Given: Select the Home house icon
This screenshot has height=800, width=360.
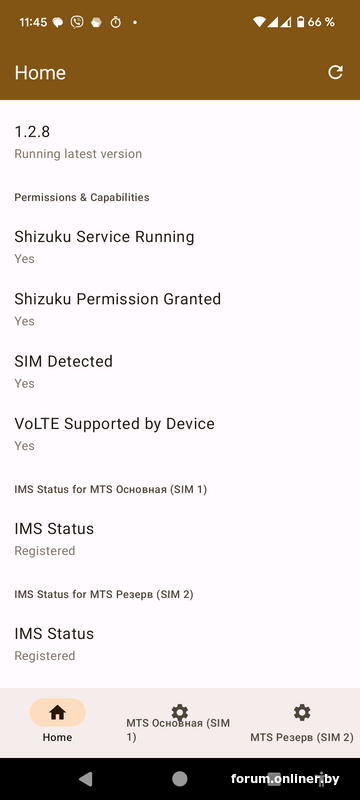Looking at the screenshot, I should click(x=57, y=713).
